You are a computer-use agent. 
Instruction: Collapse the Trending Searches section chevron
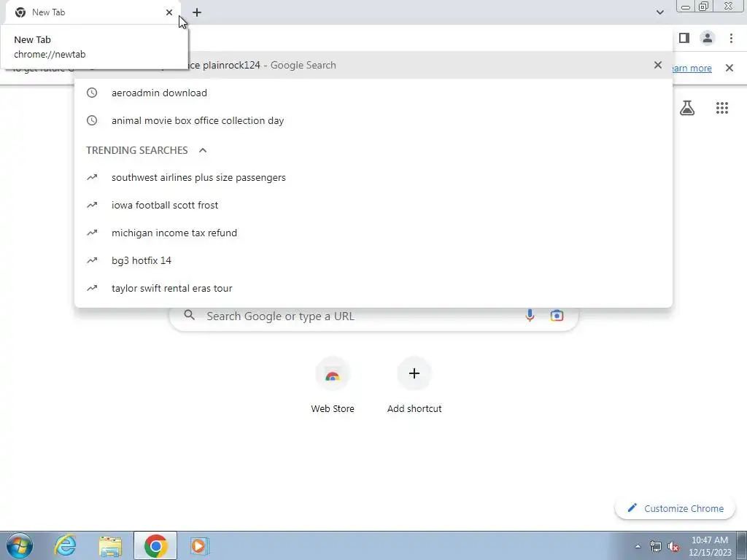click(203, 150)
